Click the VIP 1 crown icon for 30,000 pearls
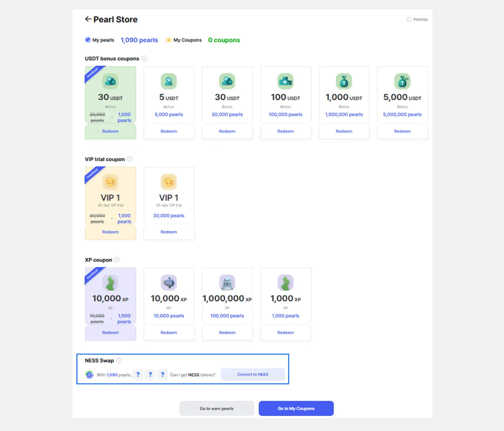 click(x=169, y=182)
